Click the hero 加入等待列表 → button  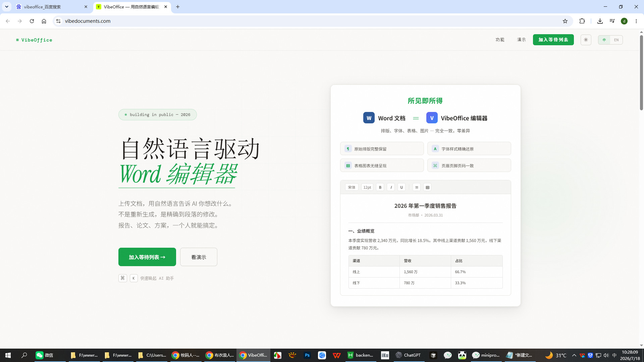[147, 257]
